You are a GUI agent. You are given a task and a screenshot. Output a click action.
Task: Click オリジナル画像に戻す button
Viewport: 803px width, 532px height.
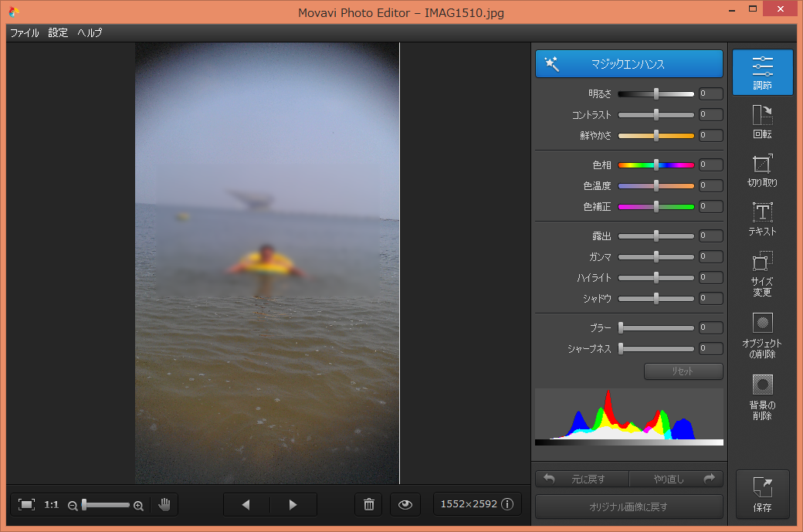[x=629, y=507]
